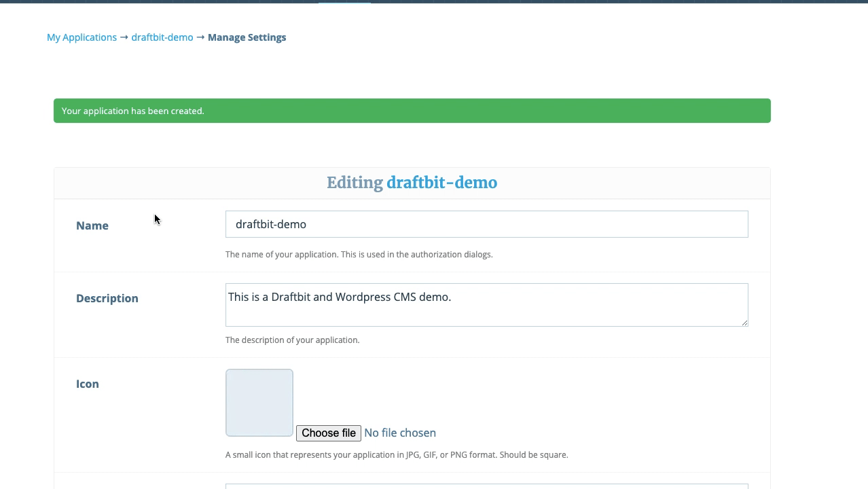Click the Icon field label
This screenshot has width=868, height=489.
point(88,384)
